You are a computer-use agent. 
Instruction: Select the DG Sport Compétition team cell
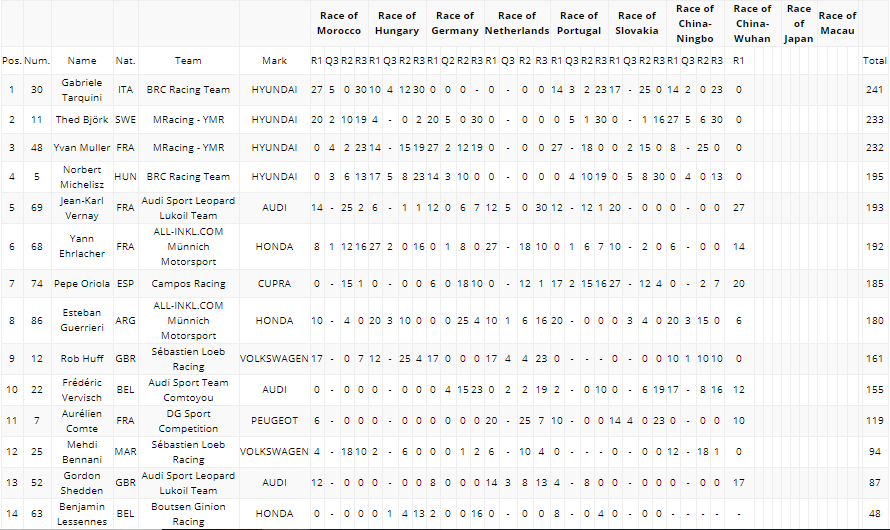pyautogui.click(x=188, y=420)
